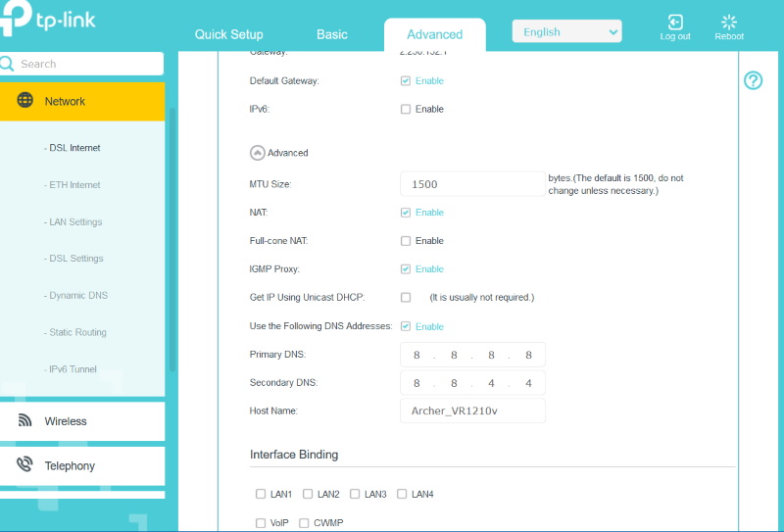Enable the IPv6 checkbox
784x532 pixels.
406,109
